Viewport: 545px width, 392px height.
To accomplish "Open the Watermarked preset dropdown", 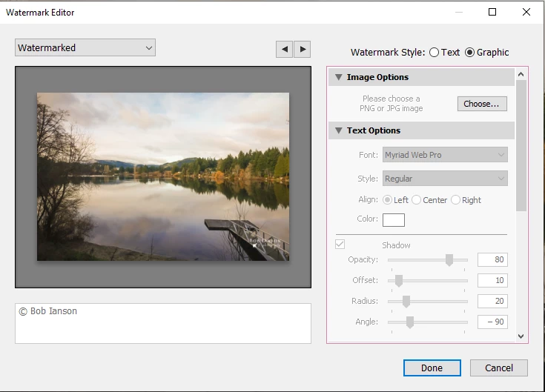I will coord(85,47).
